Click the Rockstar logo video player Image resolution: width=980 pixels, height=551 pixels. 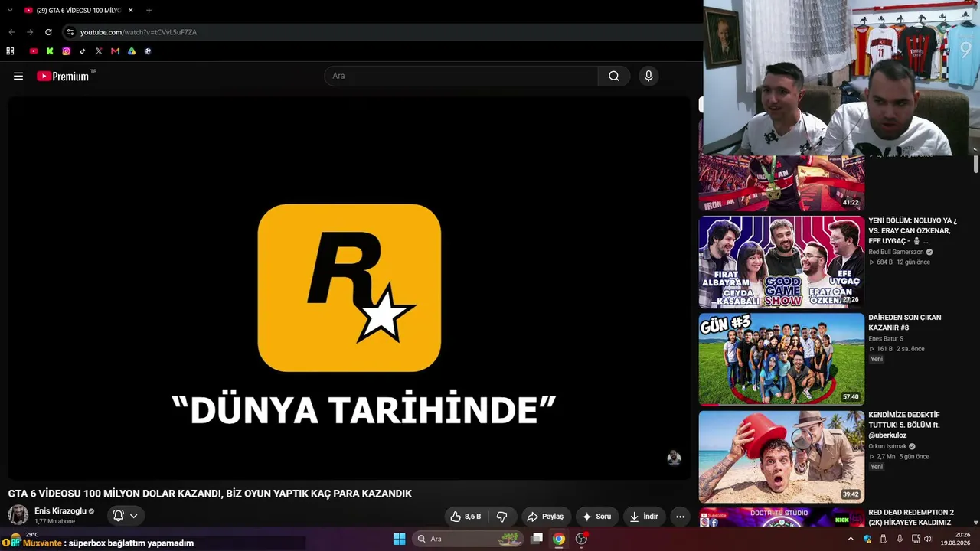(x=349, y=288)
